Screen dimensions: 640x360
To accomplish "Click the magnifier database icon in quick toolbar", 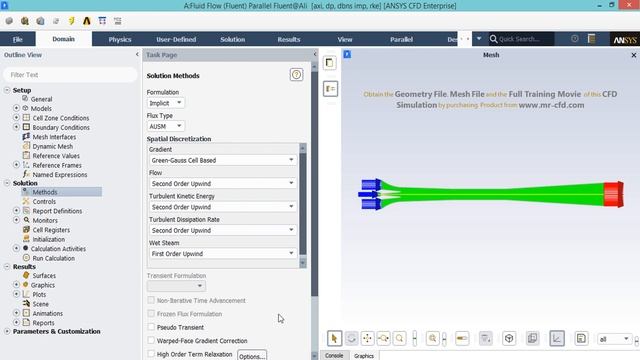I will tap(24, 21).
